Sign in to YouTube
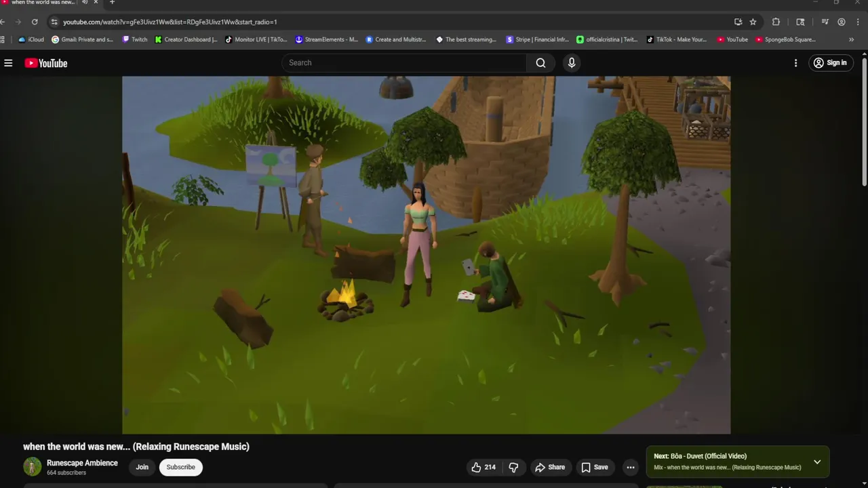Image resolution: width=868 pixels, height=488 pixels. pyautogui.click(x=830, y=63)
